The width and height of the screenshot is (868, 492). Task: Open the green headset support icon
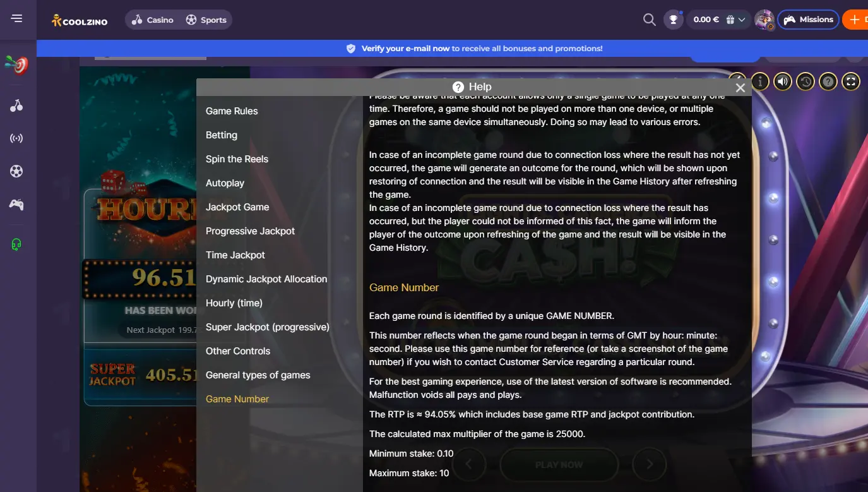point(16,244)
